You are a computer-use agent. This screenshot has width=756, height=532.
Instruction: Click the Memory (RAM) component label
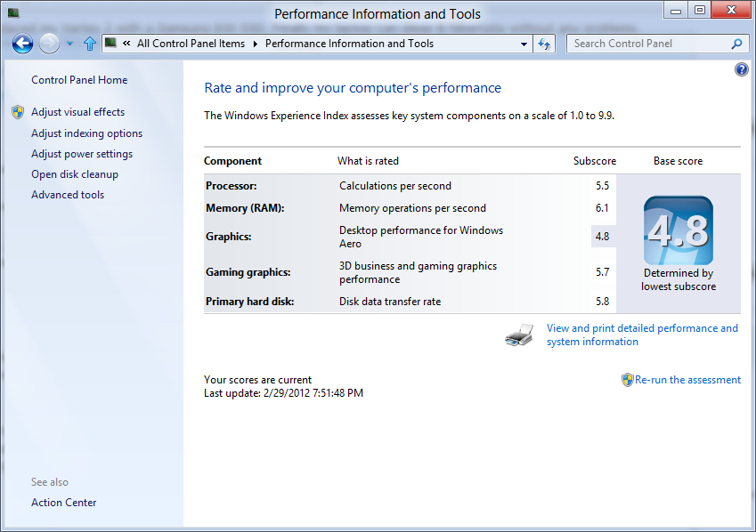[245, 208]
